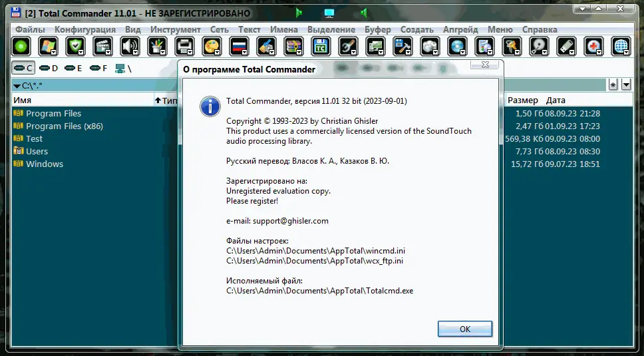644x356 pixels.
Task: Select the Users folder row
Action: (37, 152)
